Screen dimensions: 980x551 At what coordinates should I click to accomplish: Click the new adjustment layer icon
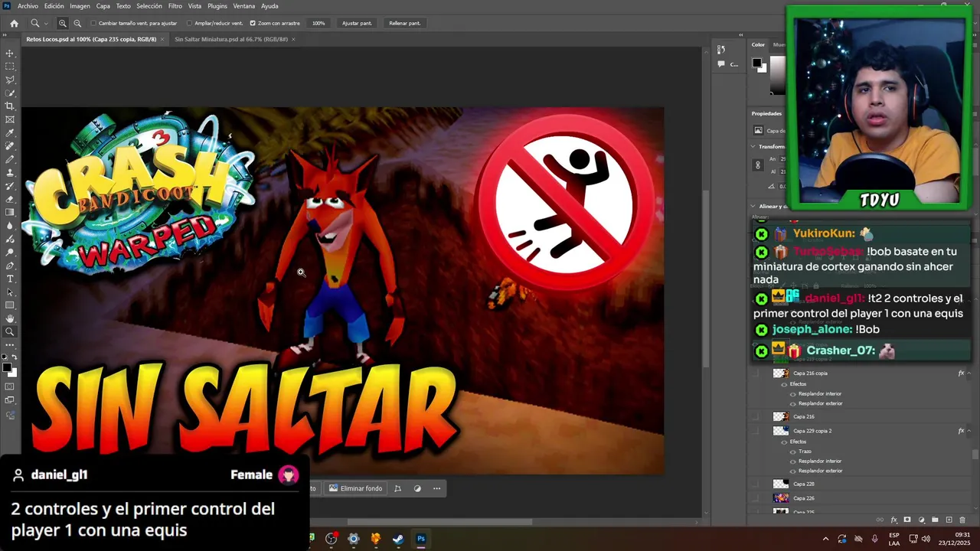click(921, 520)
